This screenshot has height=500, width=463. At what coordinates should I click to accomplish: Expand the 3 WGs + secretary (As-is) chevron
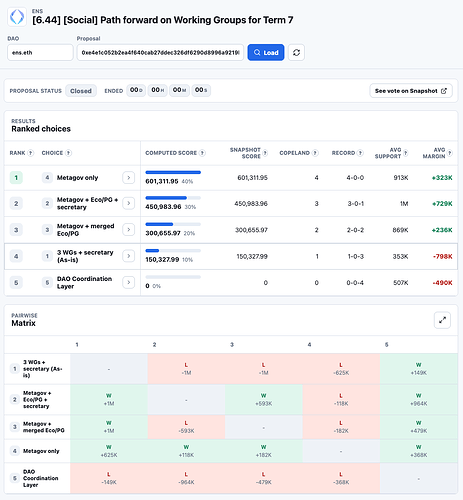pyautogui.click(x=129, y=256)
